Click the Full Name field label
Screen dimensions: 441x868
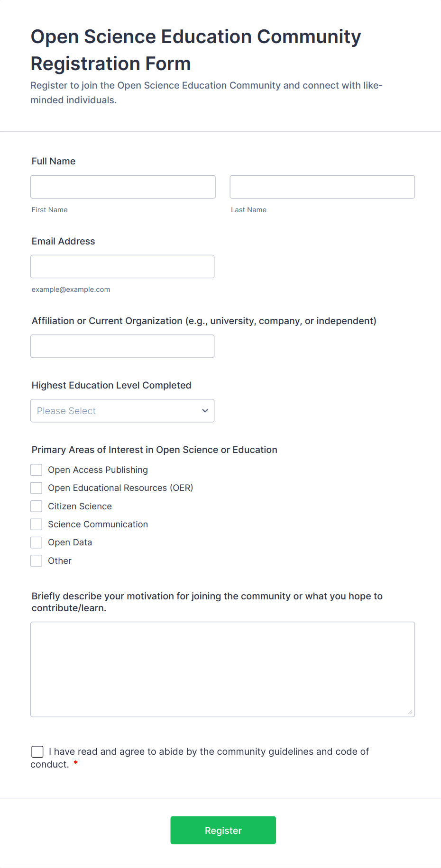(x=54, y=161)
